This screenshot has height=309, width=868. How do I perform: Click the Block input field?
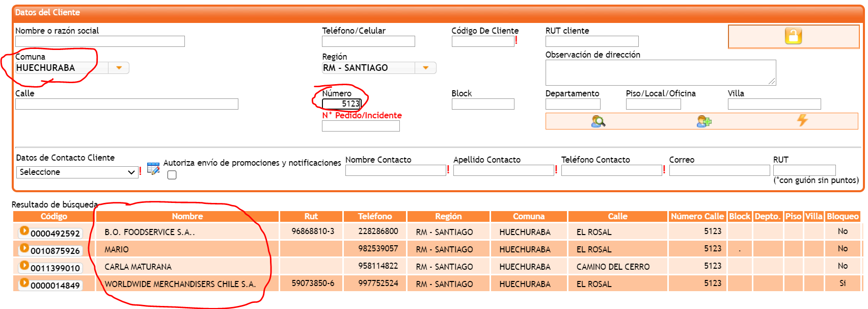tap(483, 104)
